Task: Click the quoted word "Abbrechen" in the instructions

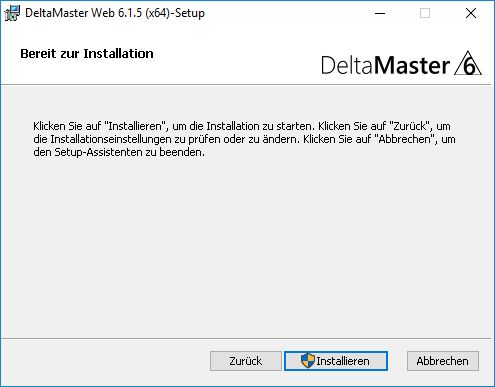Action: point(405,139)
